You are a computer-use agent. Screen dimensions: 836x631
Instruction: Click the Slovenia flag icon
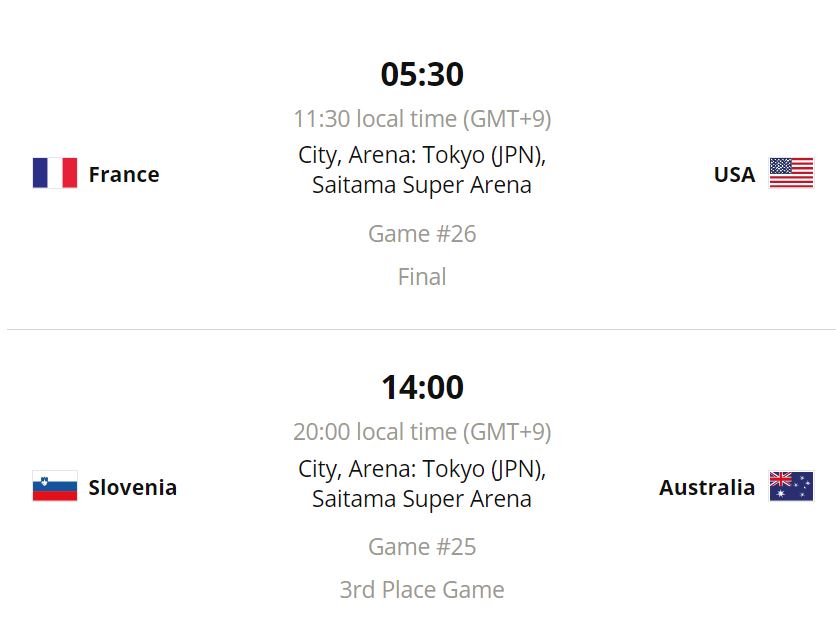coord(54,487)
